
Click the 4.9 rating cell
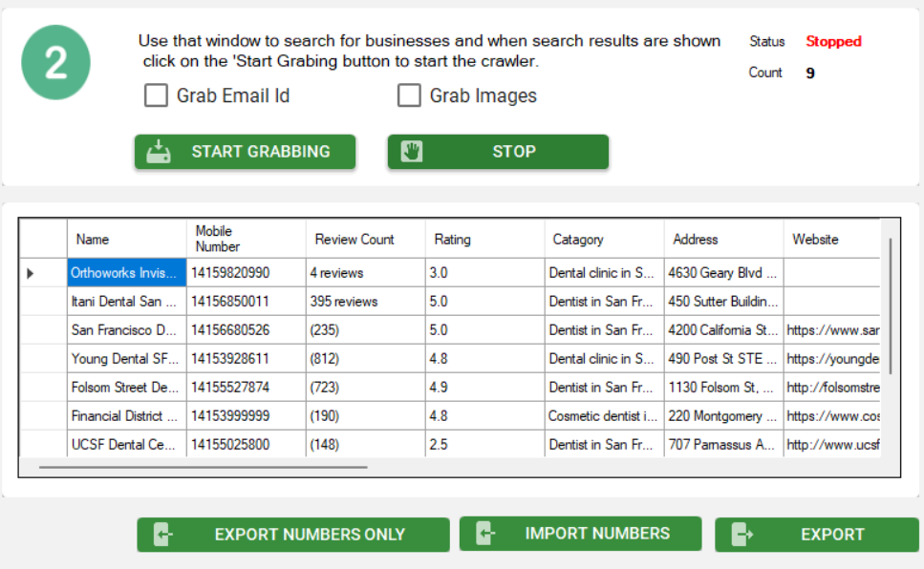[x=485, y=387]
